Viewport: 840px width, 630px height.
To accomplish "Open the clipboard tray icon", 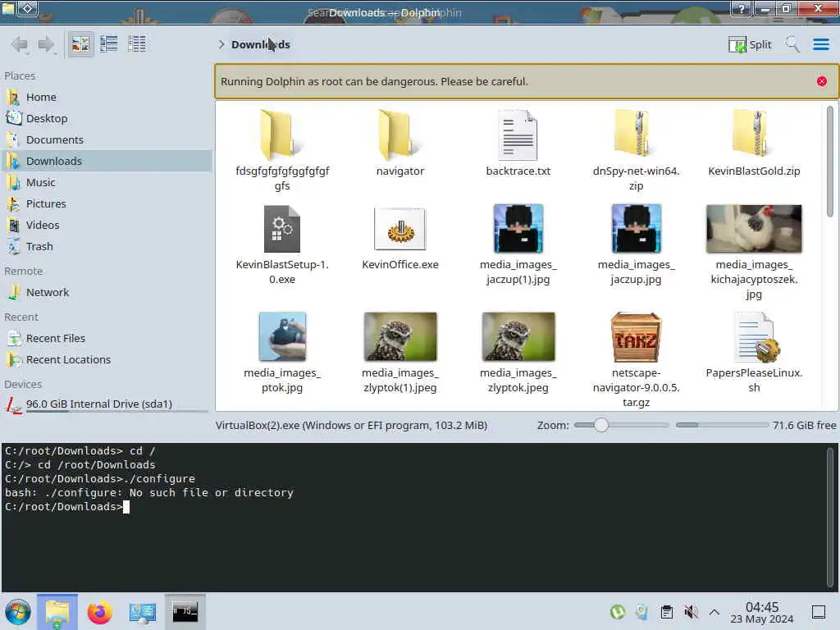I will tap(666, 612).
